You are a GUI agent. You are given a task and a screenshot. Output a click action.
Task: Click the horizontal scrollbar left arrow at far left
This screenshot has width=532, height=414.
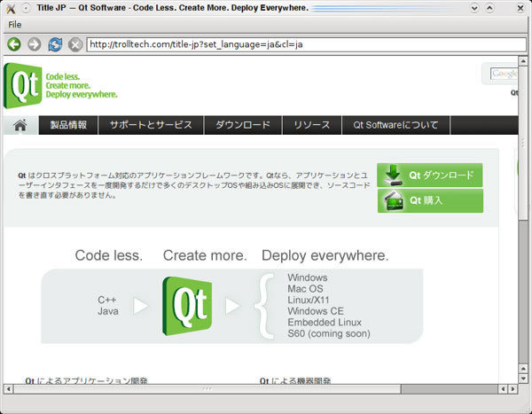click(8, 389)
